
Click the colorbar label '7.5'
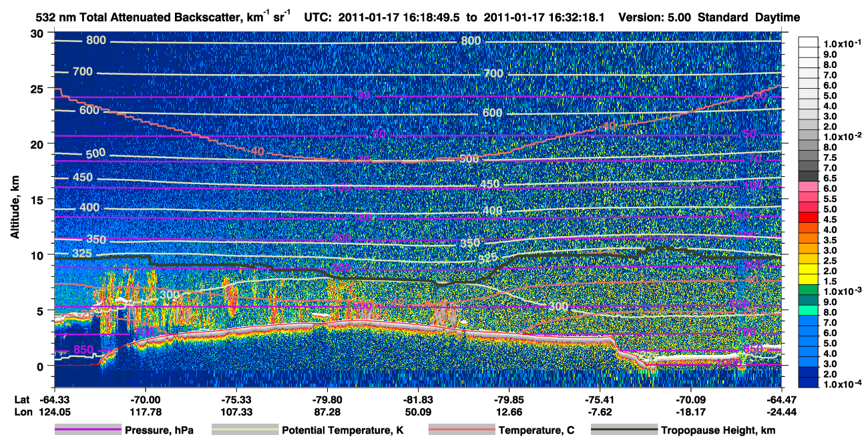831,157
